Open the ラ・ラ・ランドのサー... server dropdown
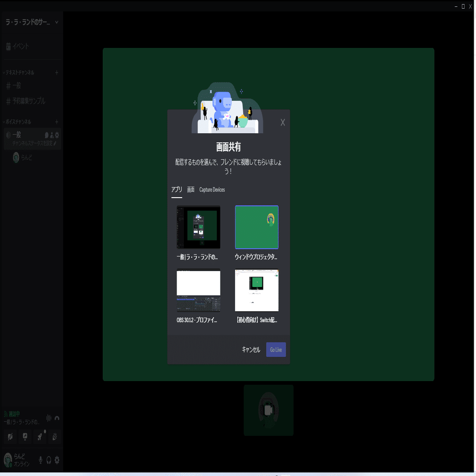Viewport: 476px width, 476px height. (31, 22)
